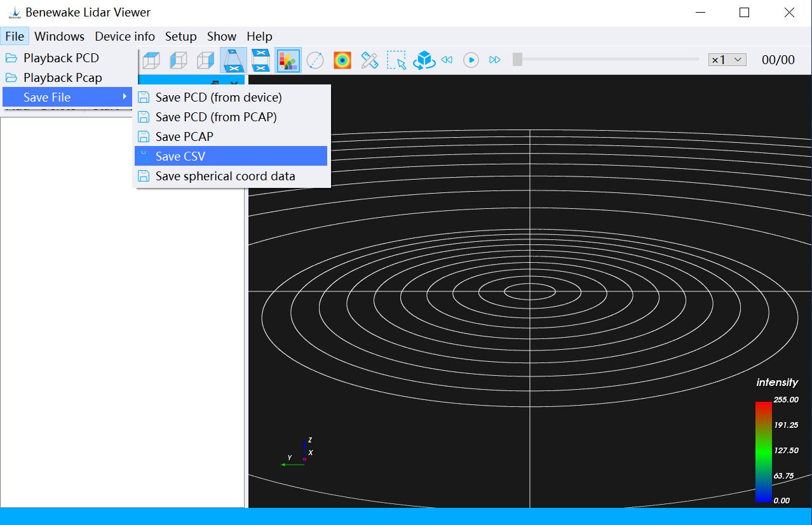This screenshot has height=525, width=812.
Task: Click the playback progress slider handle
Action: click(518, 60)
